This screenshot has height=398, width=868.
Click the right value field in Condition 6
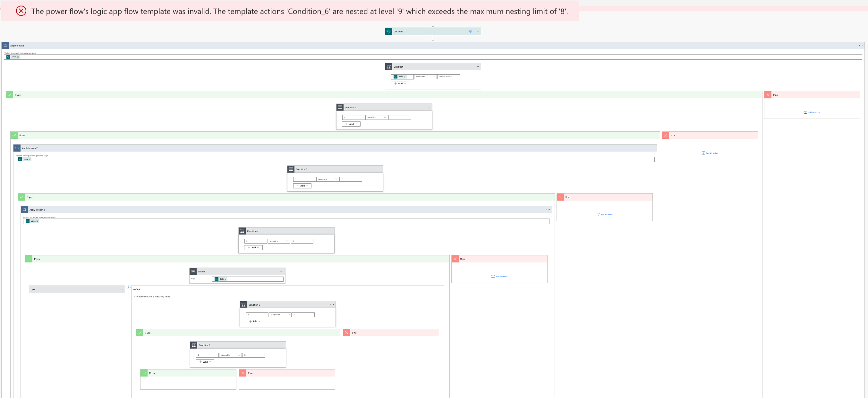[254, 355]
